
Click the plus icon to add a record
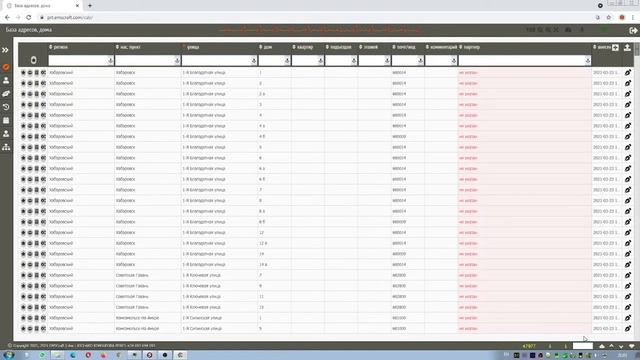(x=615, y=47)
